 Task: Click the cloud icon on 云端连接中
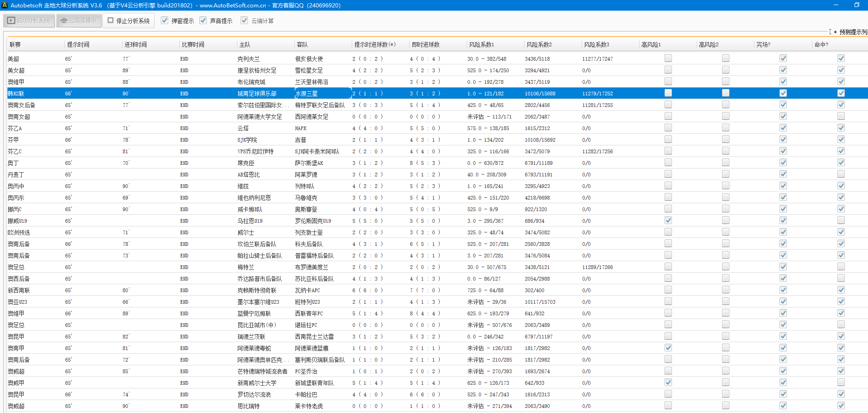64,21
